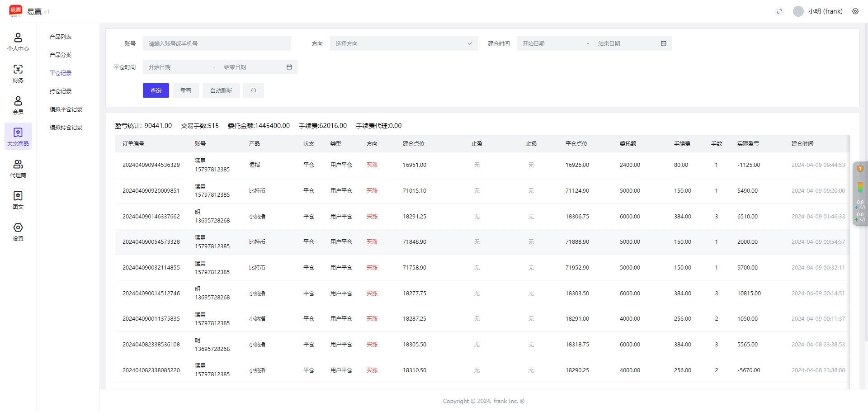Click orange shield icon in floating widget
This screenshot has width=868, height=412.
(x=860, y=169)
